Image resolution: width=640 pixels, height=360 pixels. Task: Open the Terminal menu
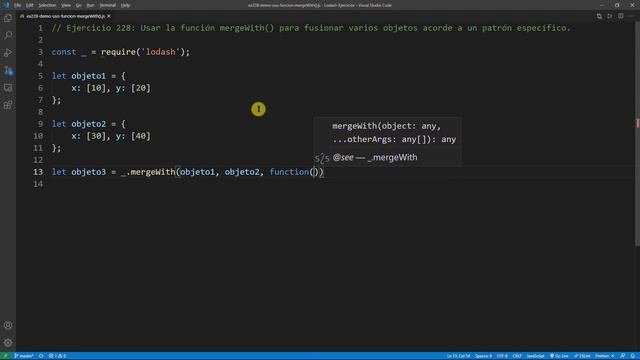point(108,5)
